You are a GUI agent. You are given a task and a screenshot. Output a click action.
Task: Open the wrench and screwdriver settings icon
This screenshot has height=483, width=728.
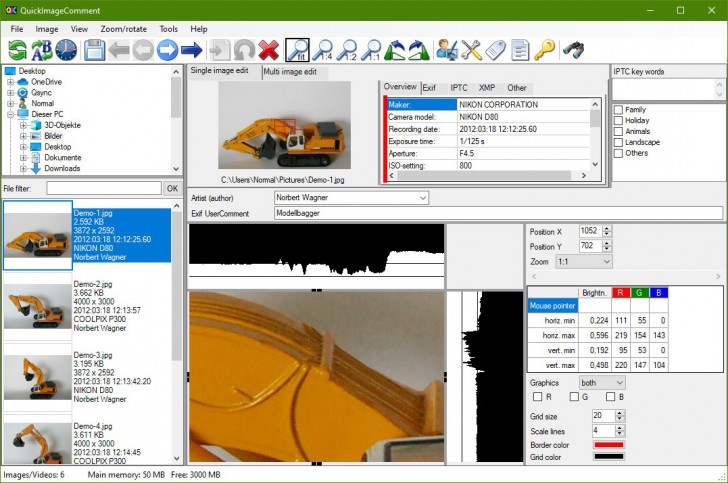coord(471,50)
